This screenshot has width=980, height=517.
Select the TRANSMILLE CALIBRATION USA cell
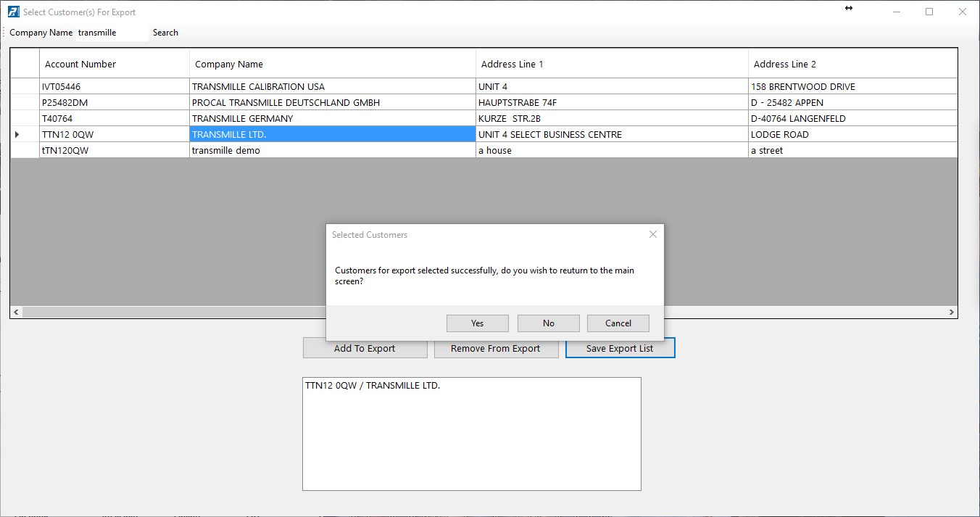point(333,87)
